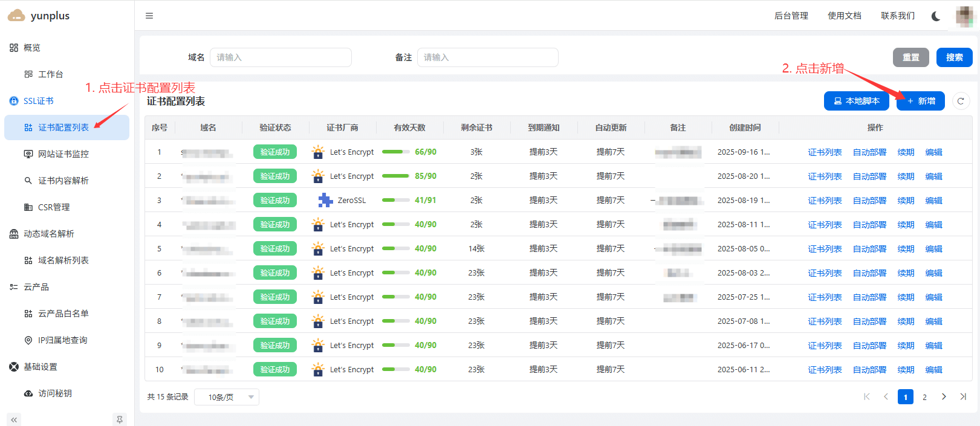Click validity progress bar in row 2
The width and height of the screenshot is (980, 426).
[396, 176]
